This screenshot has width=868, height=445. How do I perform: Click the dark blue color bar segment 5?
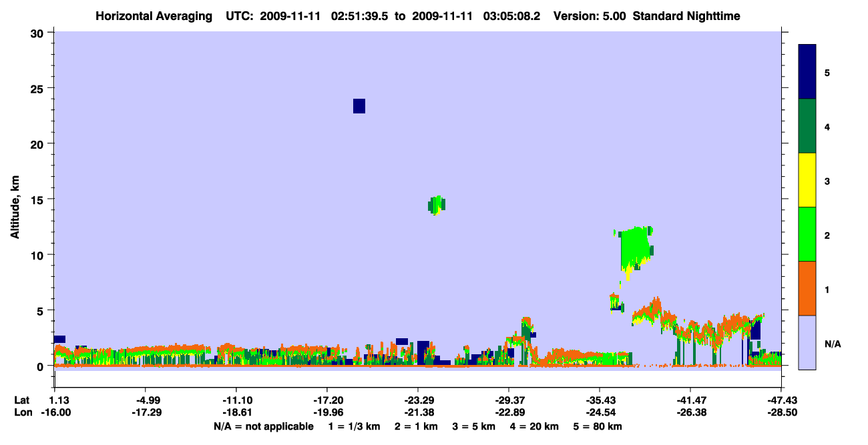(x=807, y=72)
